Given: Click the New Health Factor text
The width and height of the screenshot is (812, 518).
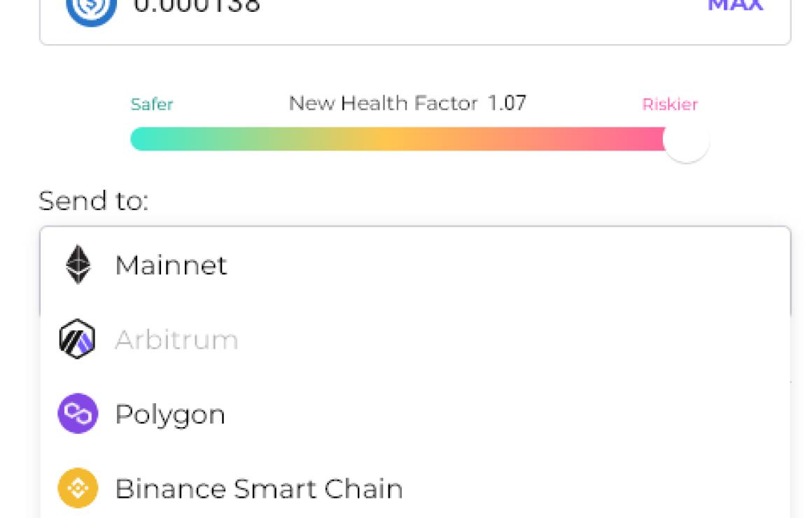Looking at the screenshot, I should [x=383, y=103].
